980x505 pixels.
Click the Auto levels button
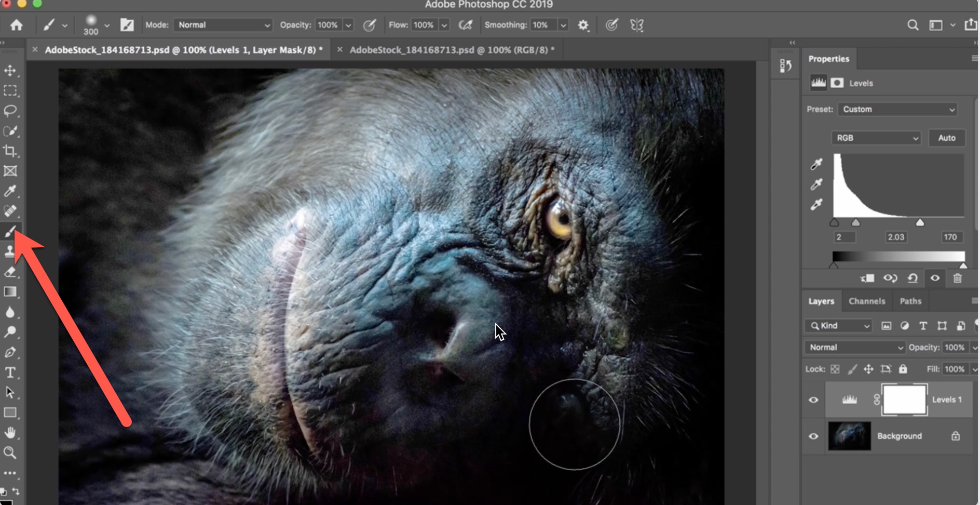coord(946,138)
